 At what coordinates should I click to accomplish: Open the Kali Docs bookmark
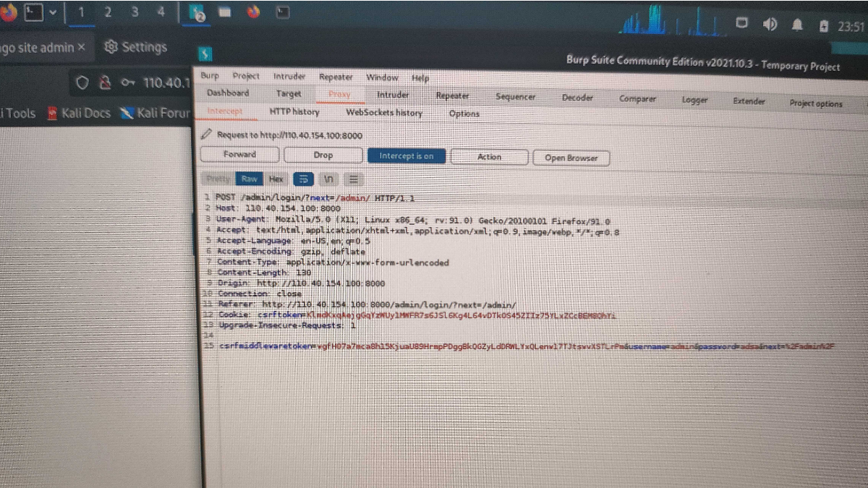click(79, 113)
